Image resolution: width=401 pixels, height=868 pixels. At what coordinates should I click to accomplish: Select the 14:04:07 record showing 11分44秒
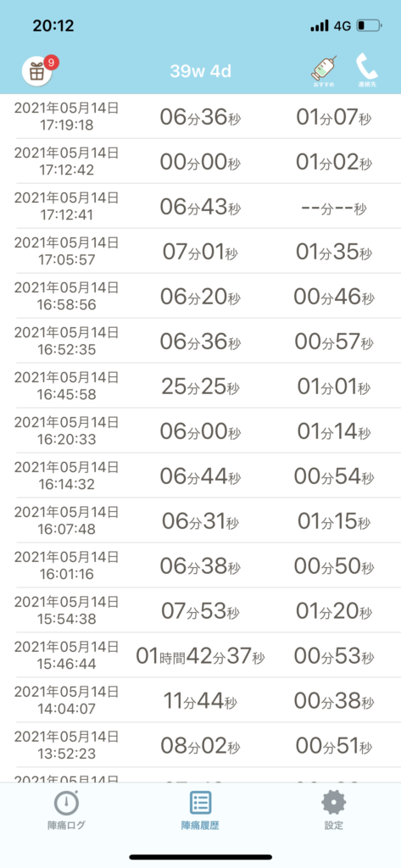click(200, 699)
